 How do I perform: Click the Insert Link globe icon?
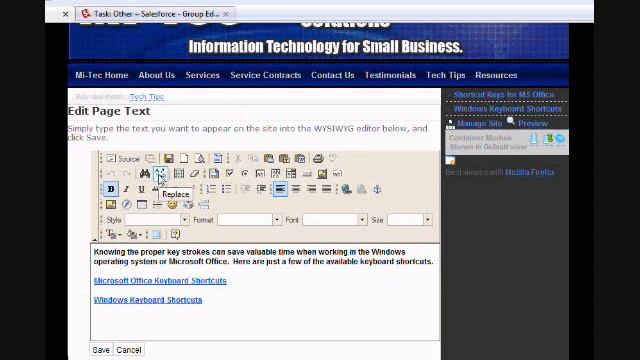[x=346, y=189]
